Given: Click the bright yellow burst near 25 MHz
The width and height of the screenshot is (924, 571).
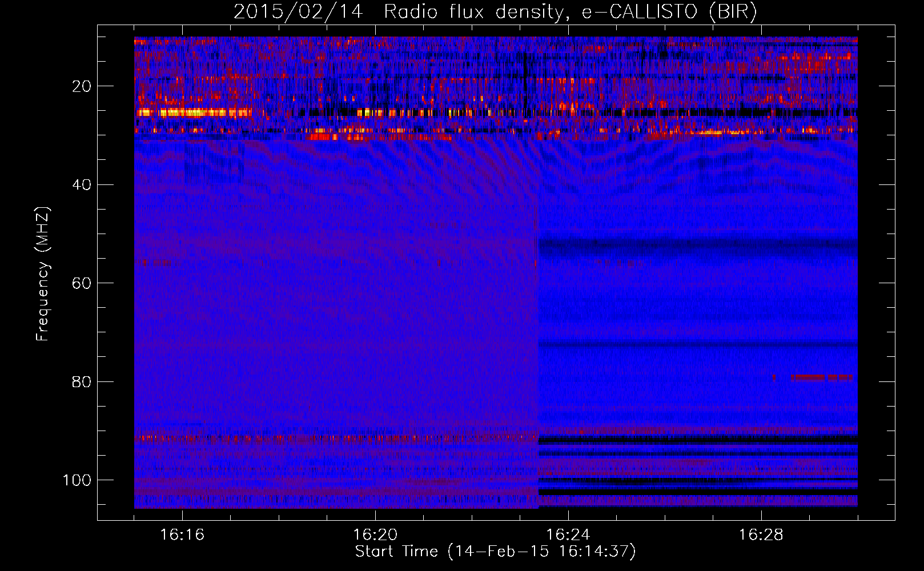Looking at the screenshot, I should click(194, 112).
